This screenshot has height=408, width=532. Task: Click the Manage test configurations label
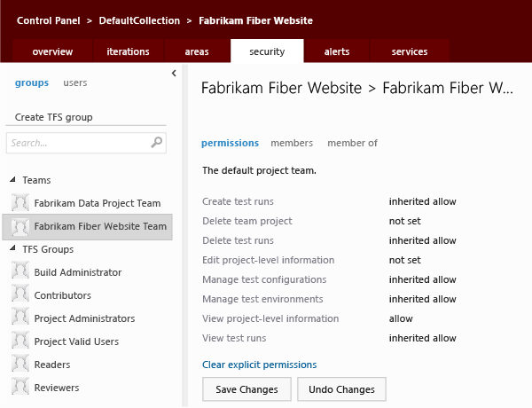(264, 279)
